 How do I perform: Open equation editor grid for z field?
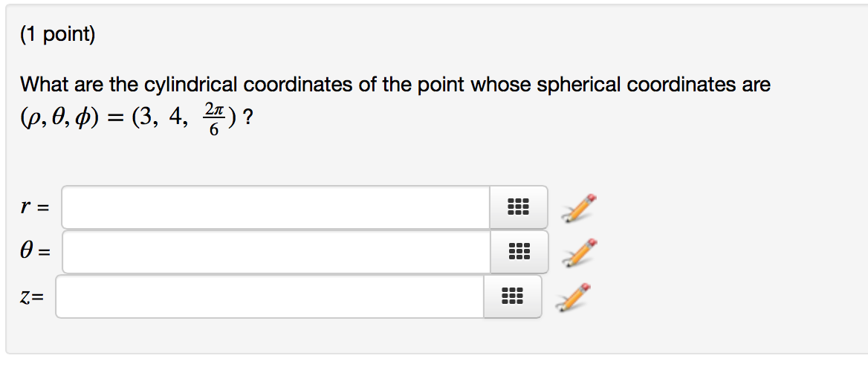513,297
